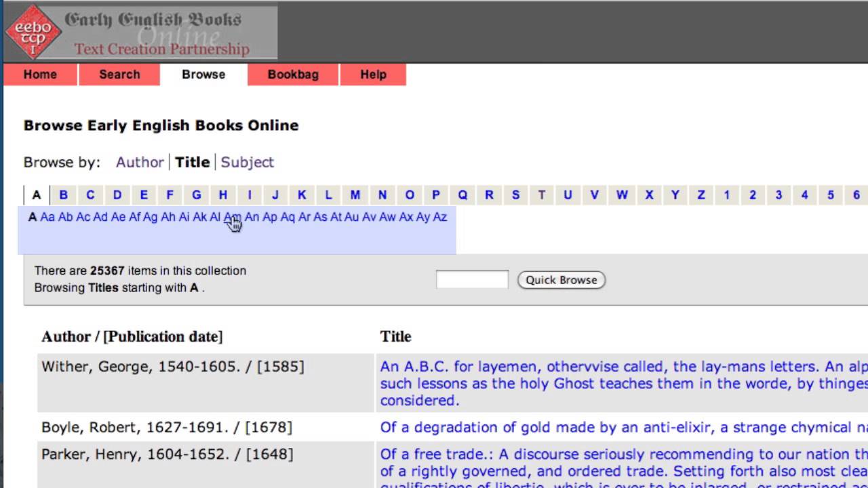Image resolution: width=868 pixels, height=488 pixels.
Task: Click author 'Parker, Henry, 1604-1652. / [1648]'
Action: pos(167,454)
